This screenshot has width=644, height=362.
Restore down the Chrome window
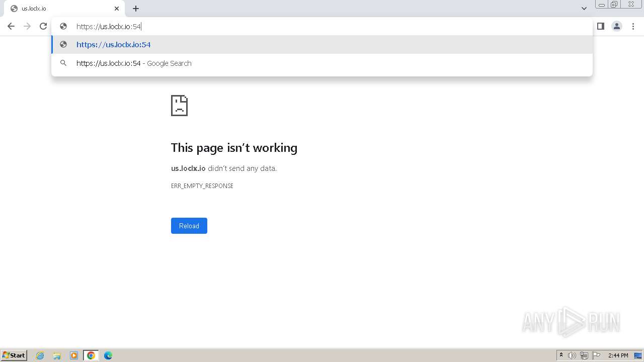coord(614,5)
